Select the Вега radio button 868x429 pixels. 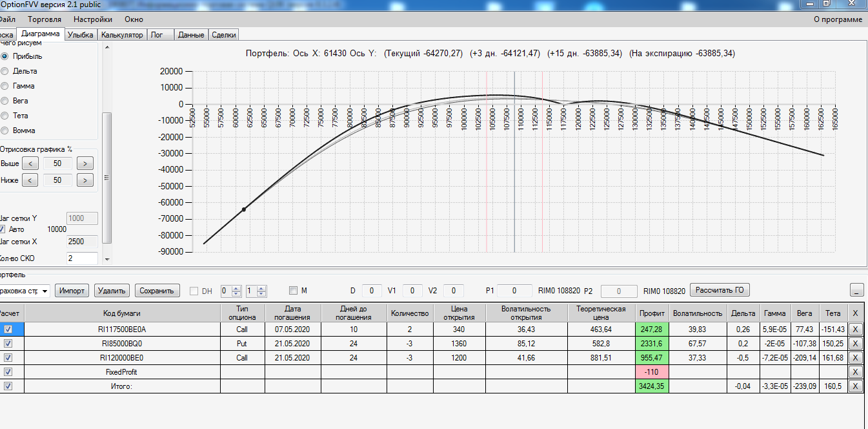coord(5,101)
